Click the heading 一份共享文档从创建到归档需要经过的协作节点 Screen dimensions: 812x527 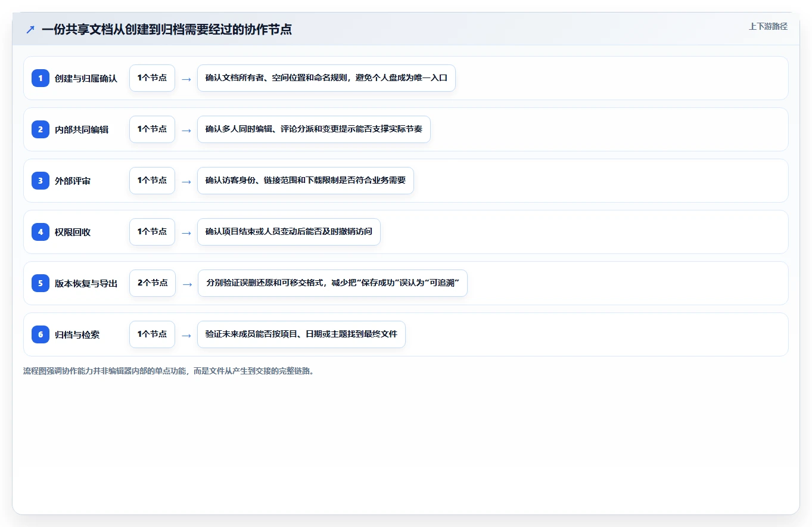click(167, 30)
